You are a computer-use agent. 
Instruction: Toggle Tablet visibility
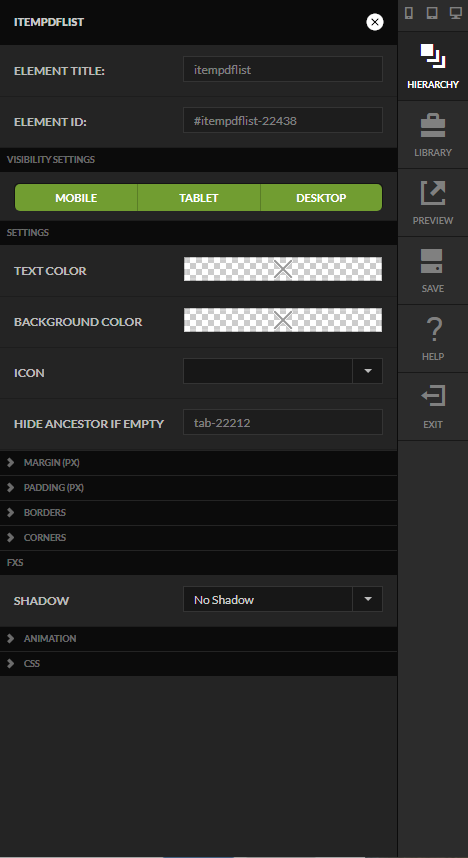pos(199,198)
